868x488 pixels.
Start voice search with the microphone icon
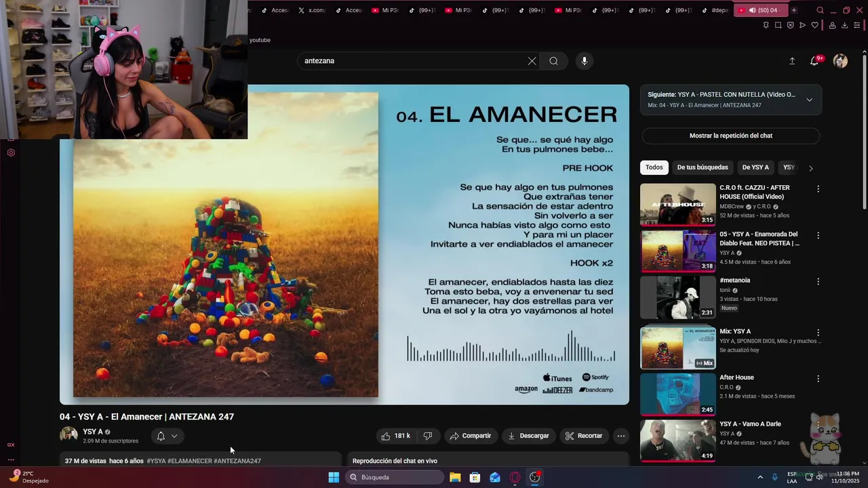[584, 61]
